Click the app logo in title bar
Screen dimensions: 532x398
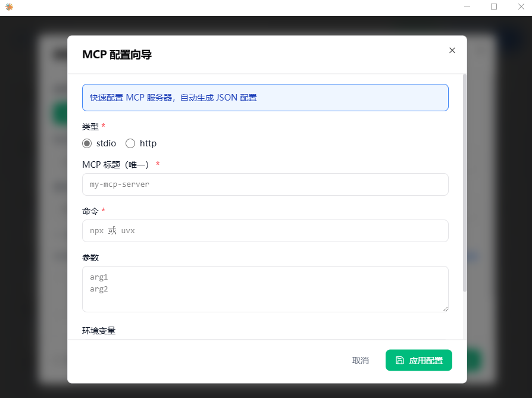[9, 7]
